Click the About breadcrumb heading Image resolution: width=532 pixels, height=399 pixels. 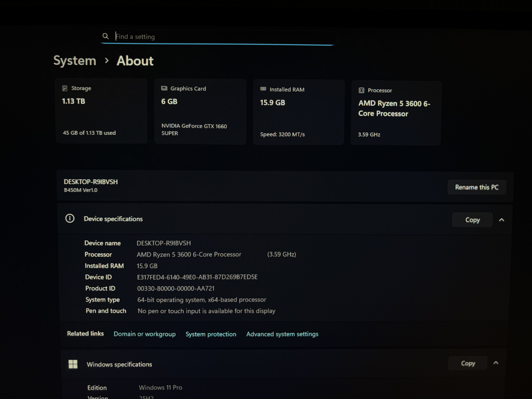coord(135,61)
